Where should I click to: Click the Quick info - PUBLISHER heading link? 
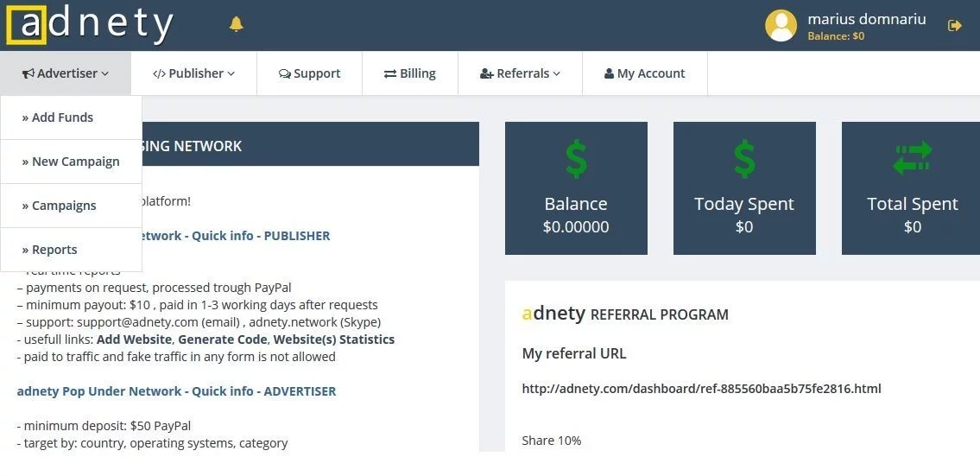click(x=261, y=236)
